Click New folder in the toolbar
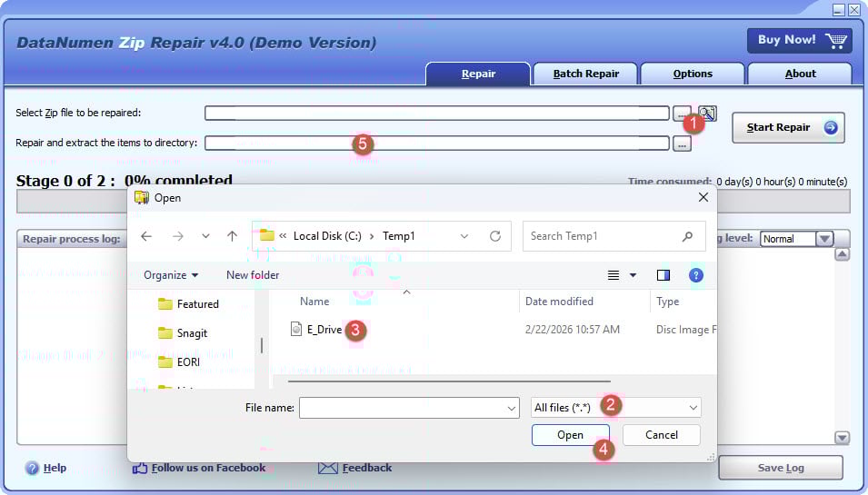Viewport: 868px width, 495px height. point(253,275)
